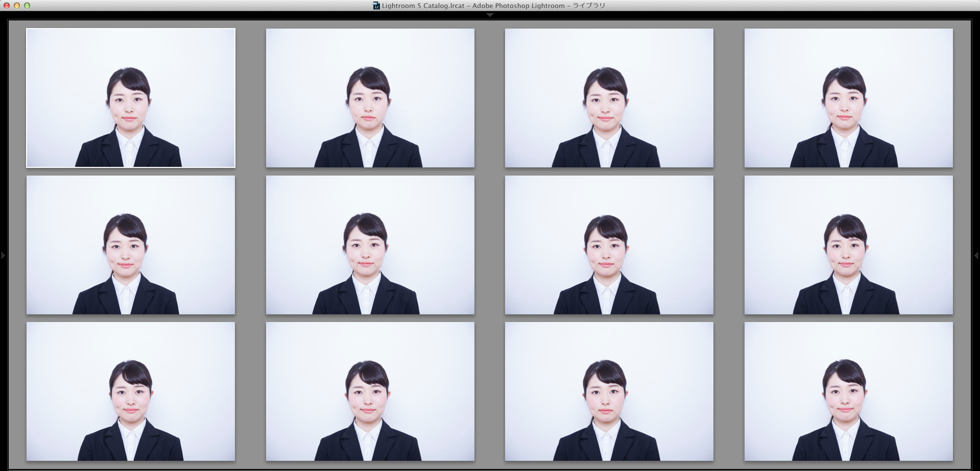Select the fourth photo in the middle row
Viewport: 980px width, 471px height.
(849, 245)
